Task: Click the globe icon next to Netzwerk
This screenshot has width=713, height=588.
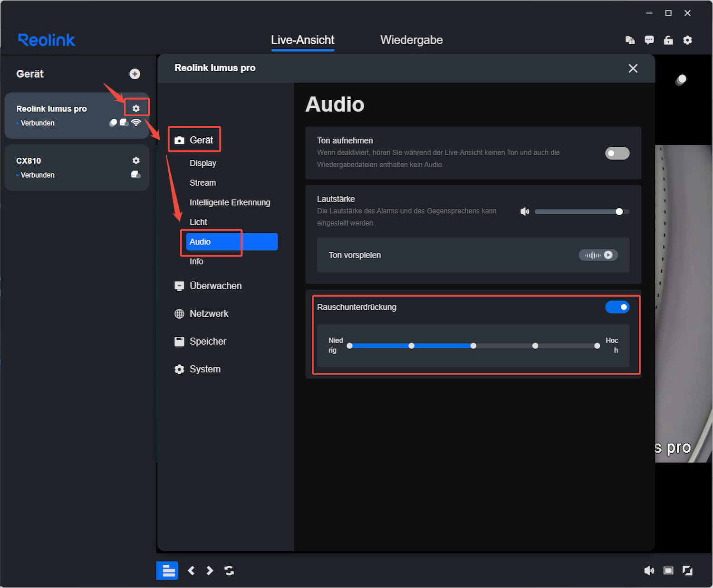Action: [179, 313]
